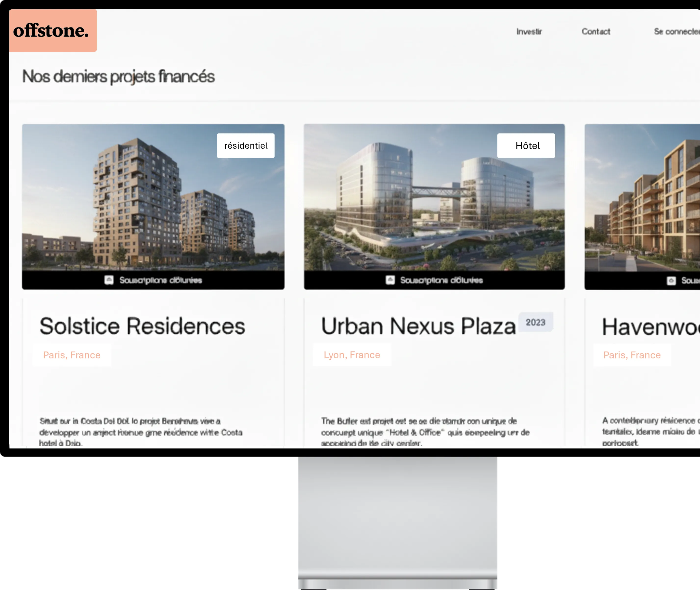Image resolution: width=700 pixels, height=590 pixels.
Task: Select the Paris, France tag on Havenwood
Action: click(632, 355)
